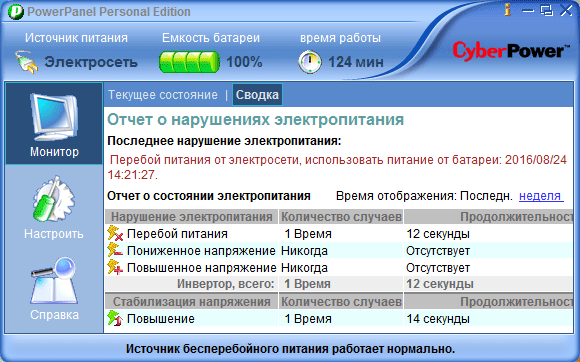Click '1 Время' in Повышение row

[308, 318]
